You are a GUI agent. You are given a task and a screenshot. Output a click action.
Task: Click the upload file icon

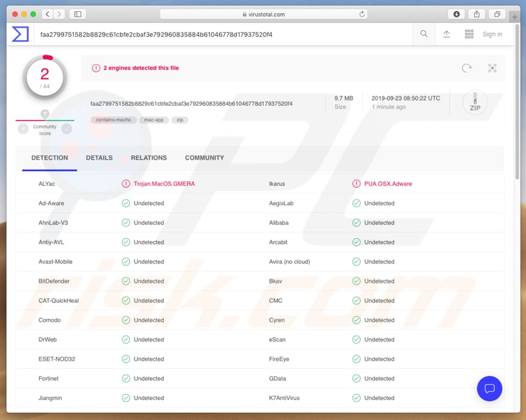[x=447, y=34]
